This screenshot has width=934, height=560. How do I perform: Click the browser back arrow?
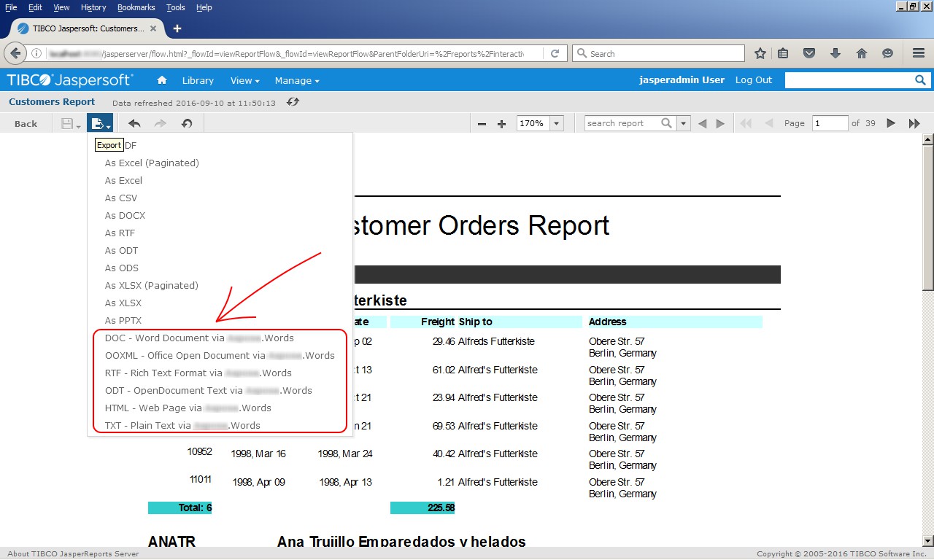click(x=15, y=53)
